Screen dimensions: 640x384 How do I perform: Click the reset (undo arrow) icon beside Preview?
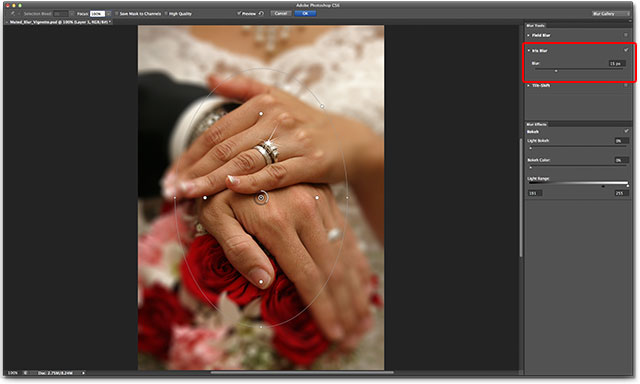coord(261,13)
